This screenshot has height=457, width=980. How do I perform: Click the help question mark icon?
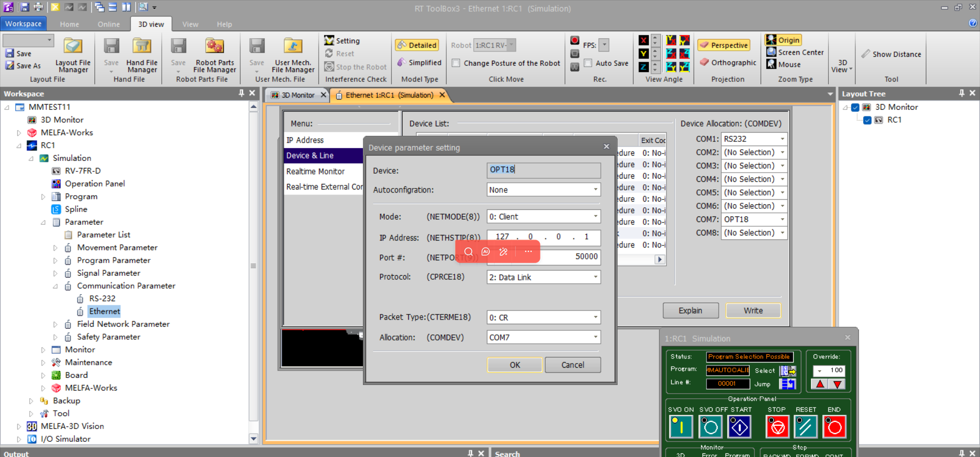[973, 23]
